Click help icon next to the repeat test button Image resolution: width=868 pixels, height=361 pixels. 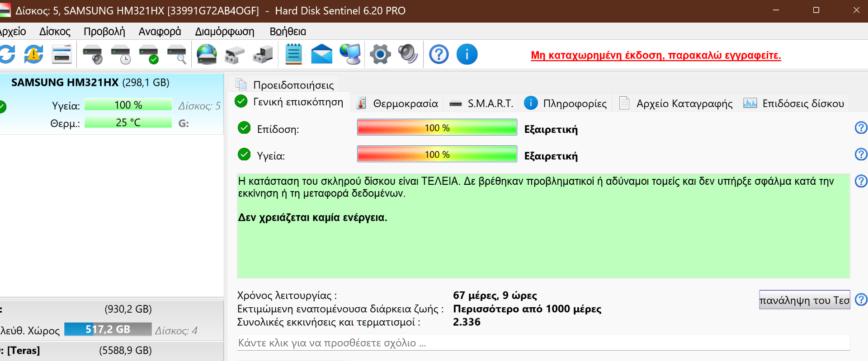pyautogui.click(x=861, y=300)
